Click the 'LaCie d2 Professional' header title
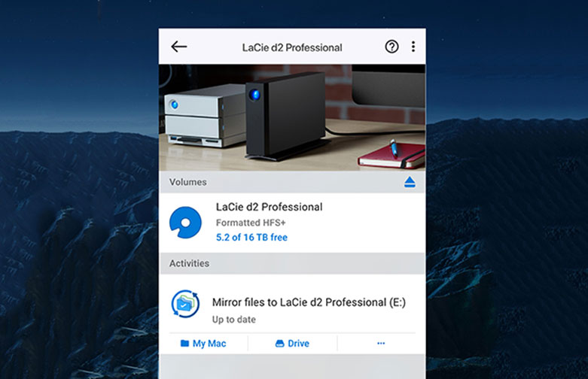The image size is (588, 379). click(292, 47)
